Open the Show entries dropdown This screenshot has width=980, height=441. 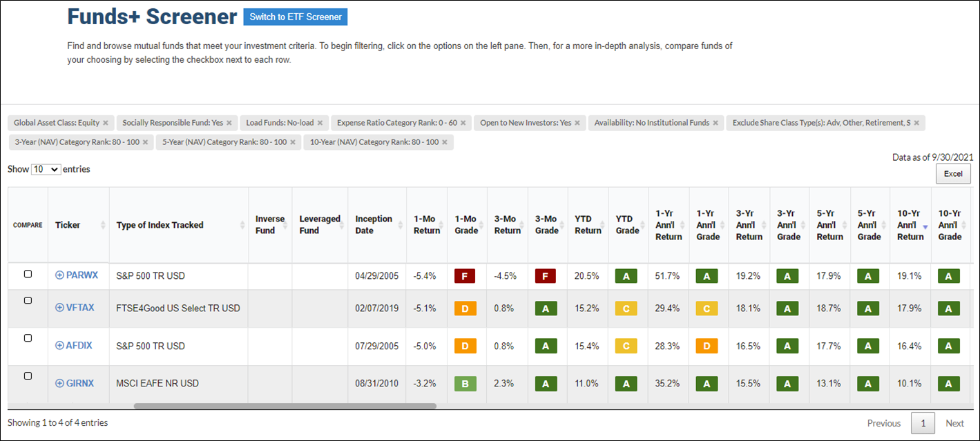pos(46,169)
